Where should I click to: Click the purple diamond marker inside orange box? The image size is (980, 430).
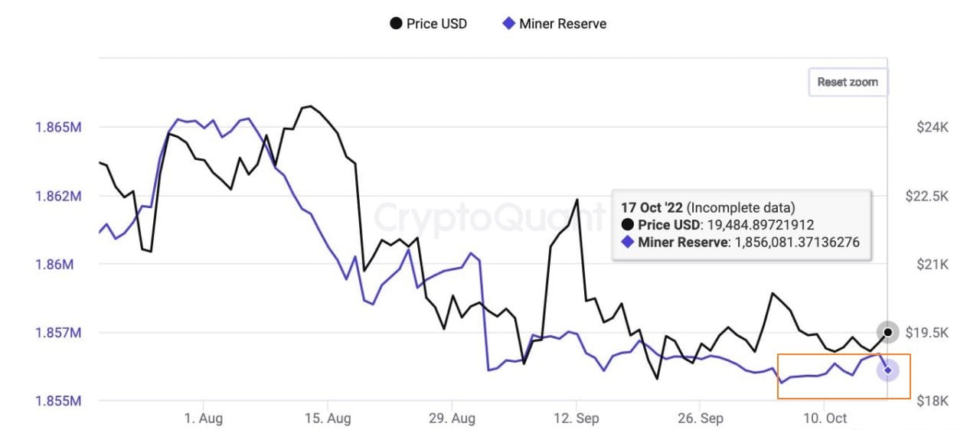tap(887, 370)
